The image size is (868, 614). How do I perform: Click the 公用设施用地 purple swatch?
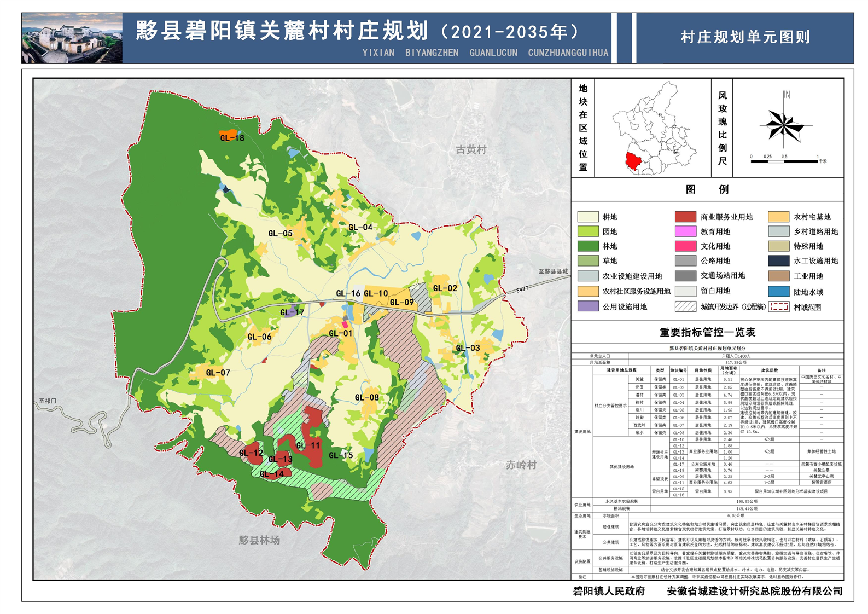click(x=588, y=306)
